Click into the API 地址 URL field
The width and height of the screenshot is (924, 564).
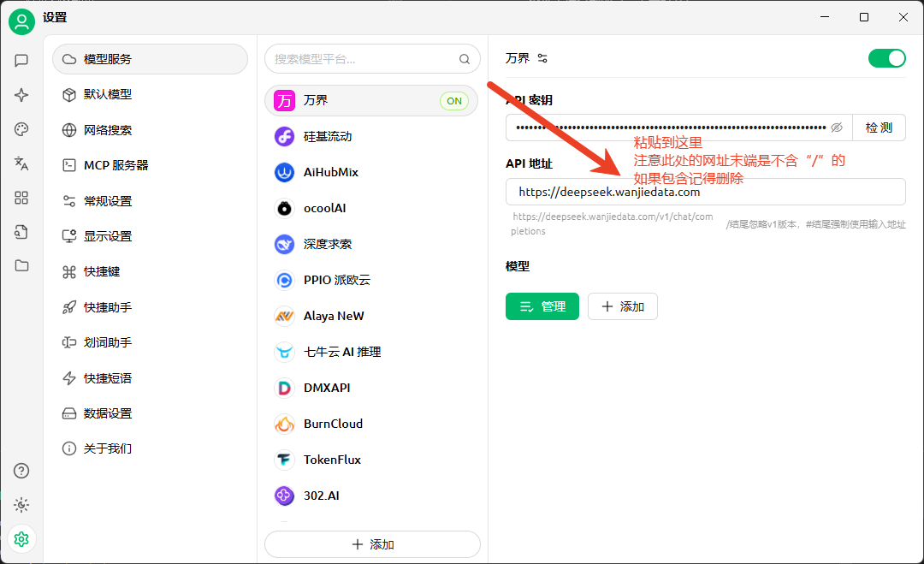point(705,192)
